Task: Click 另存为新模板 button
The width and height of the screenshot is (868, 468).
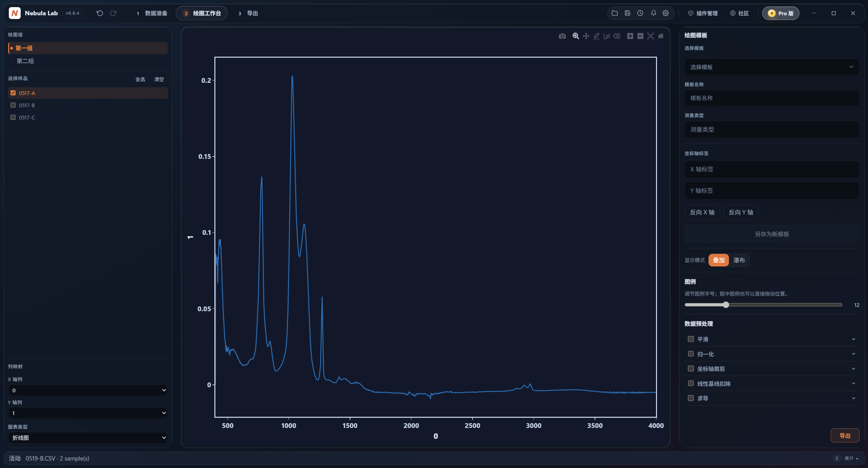Action: 771,234
